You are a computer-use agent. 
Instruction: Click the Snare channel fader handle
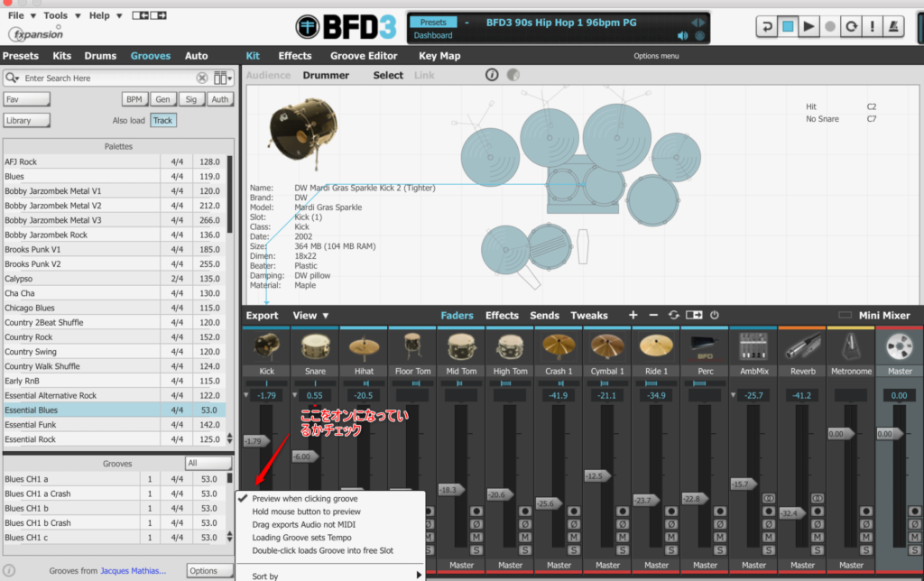pos(306,456)
